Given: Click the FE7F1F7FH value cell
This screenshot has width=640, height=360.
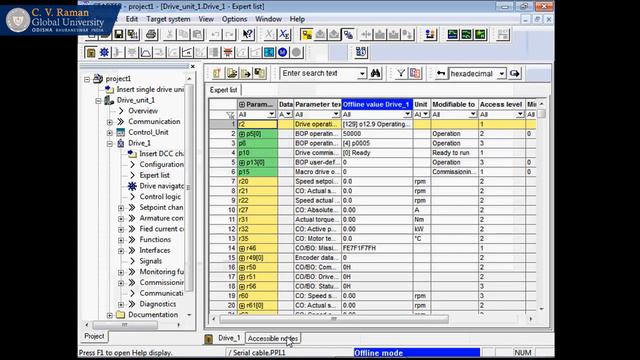Looking at the screenshot, I should point(377,248).
